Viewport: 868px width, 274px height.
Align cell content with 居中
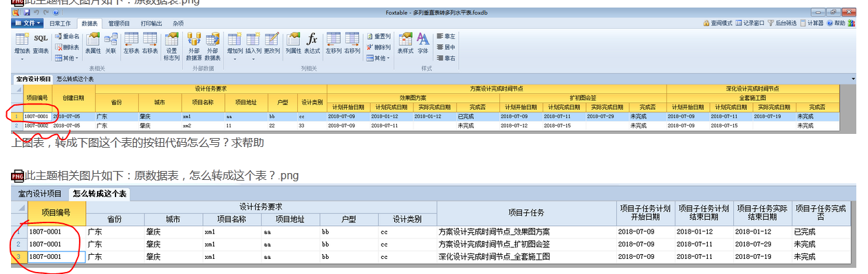pyautogui.click(x=446, y=47)
